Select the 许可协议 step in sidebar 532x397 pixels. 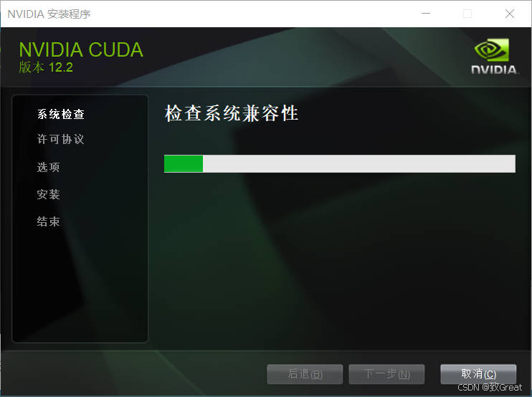coord(61,139)
